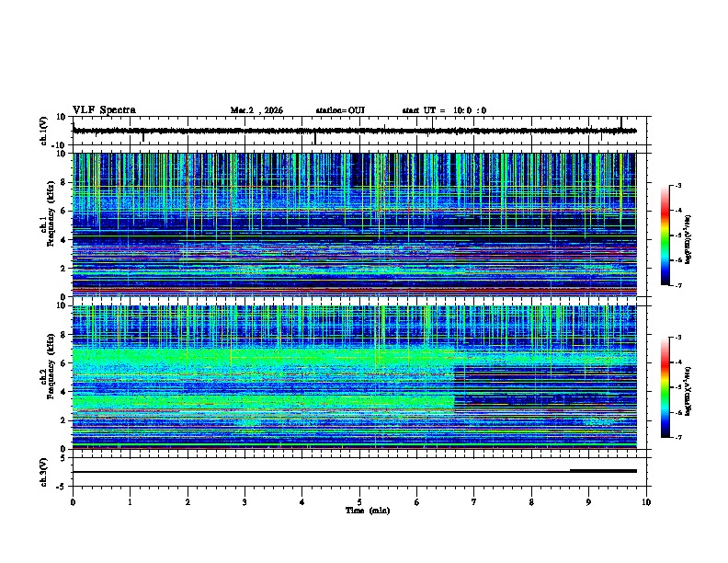Click the thicker ch.3 trace segment after minute 9
Image resolution: width=728 pixels, height=563 pixels.
[603, 471]
